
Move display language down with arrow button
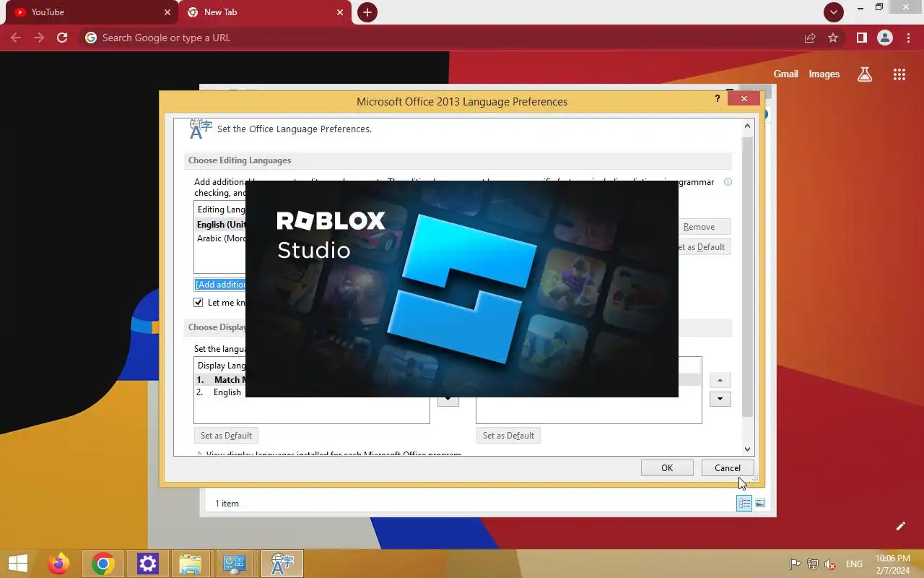click(720, 399)
